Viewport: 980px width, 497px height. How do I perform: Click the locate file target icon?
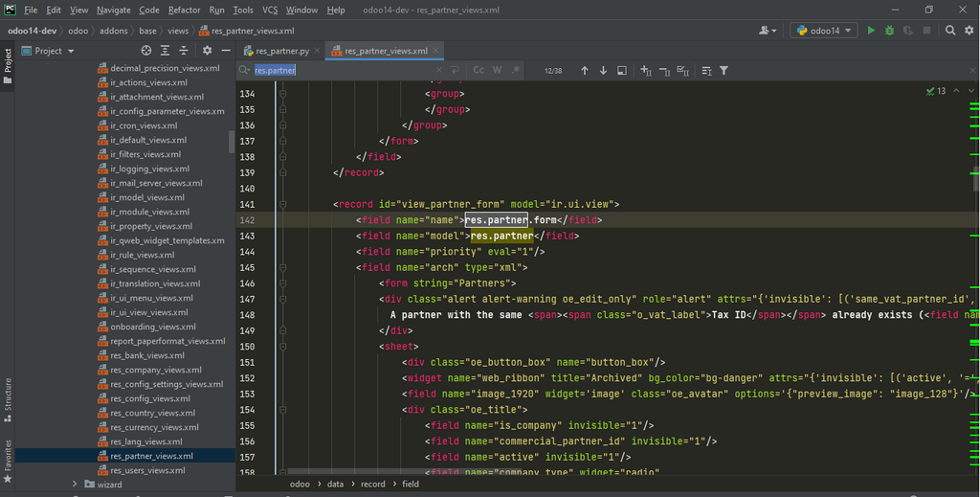coord(146,51)
